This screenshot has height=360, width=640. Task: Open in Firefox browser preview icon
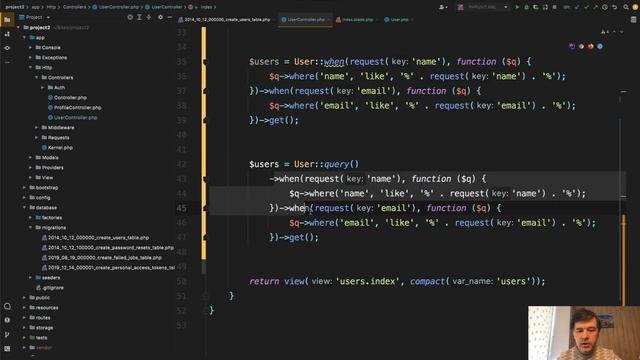[x=591, y=47]
